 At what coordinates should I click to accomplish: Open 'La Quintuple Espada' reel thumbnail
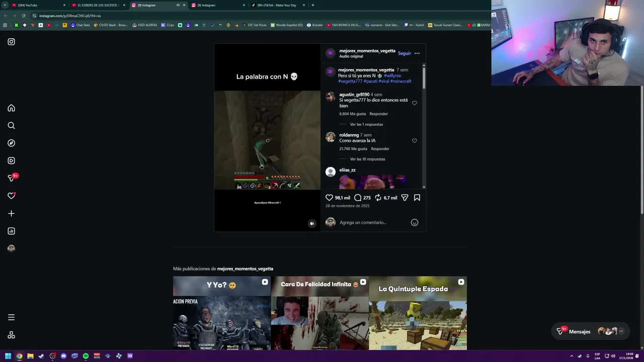[418, 313]
